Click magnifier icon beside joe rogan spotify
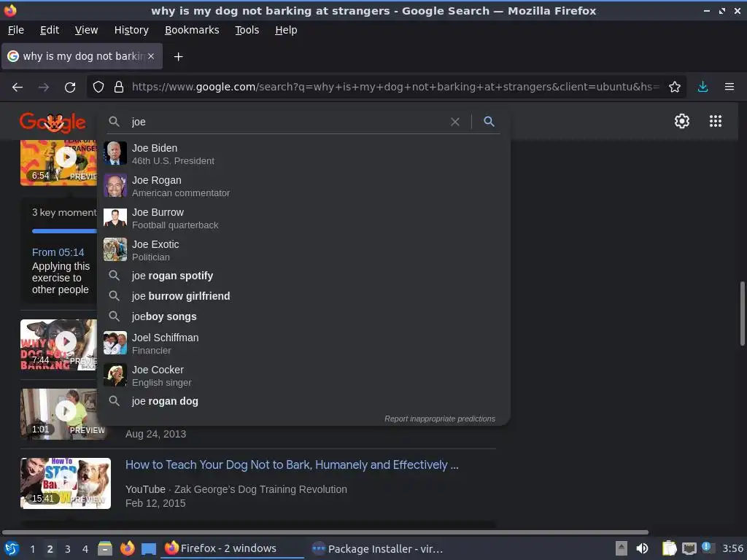This screenshot has width=747, height=560. [x=114, y=275]
